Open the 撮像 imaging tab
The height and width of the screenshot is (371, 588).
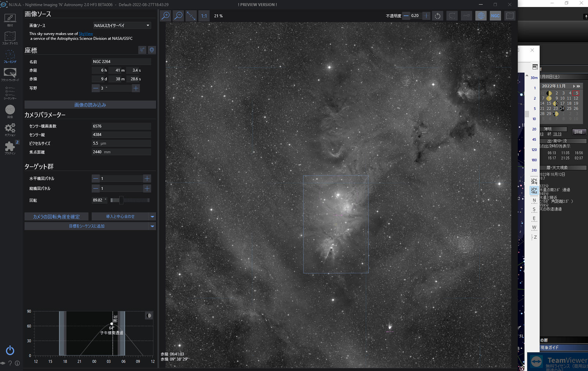(x=10, y=112)
